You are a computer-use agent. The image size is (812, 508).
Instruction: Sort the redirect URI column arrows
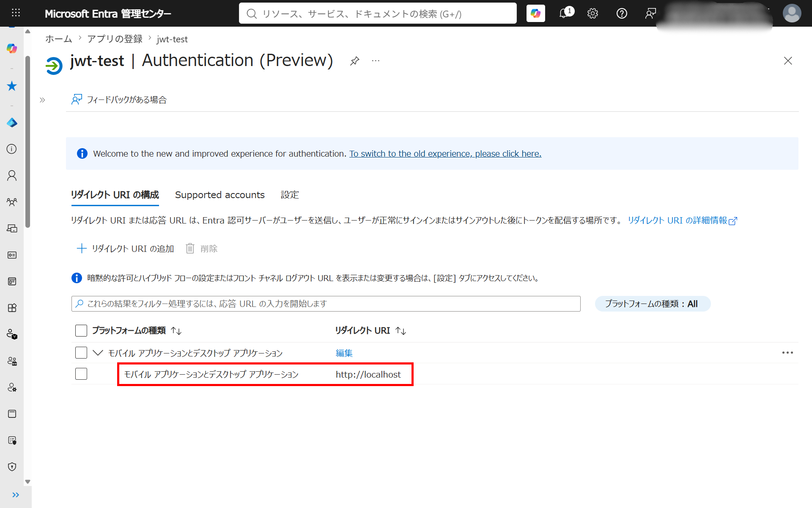point(401,331)
